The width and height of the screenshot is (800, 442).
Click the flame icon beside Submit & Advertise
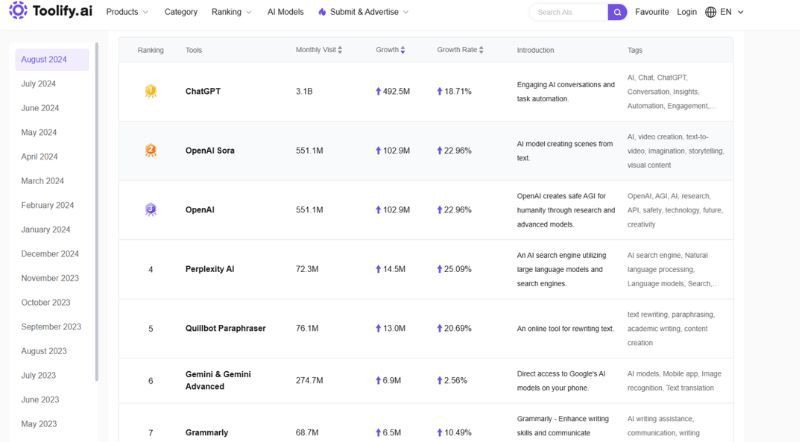pyautogui.click(x=322, y=12)
